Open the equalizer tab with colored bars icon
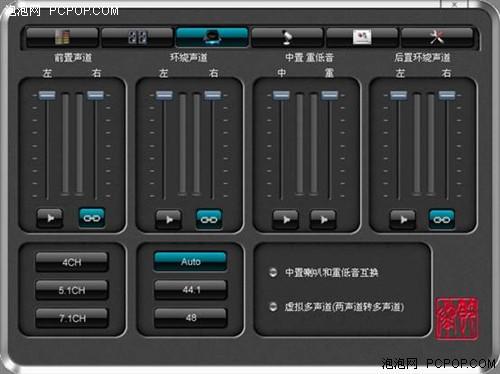The image size is (500, 374). 62,37
